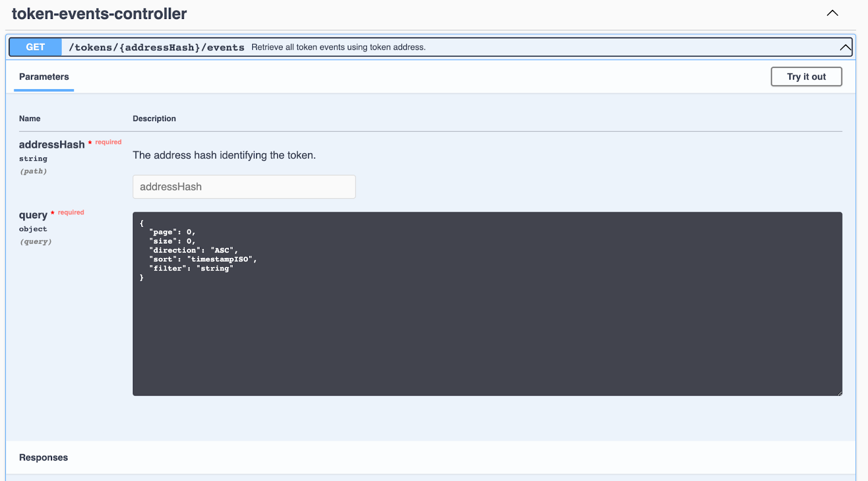
Task: Click the query text area resize handle
Action: 839,393
